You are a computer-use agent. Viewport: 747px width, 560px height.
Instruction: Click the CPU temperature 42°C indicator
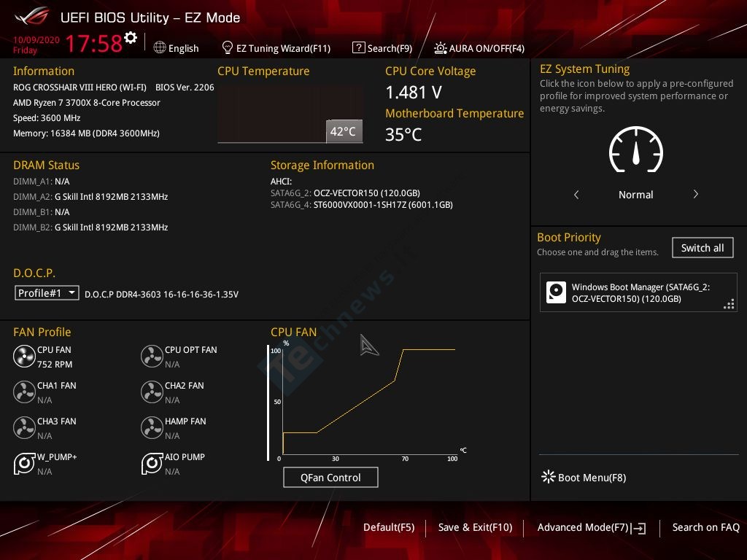(344, 131)
